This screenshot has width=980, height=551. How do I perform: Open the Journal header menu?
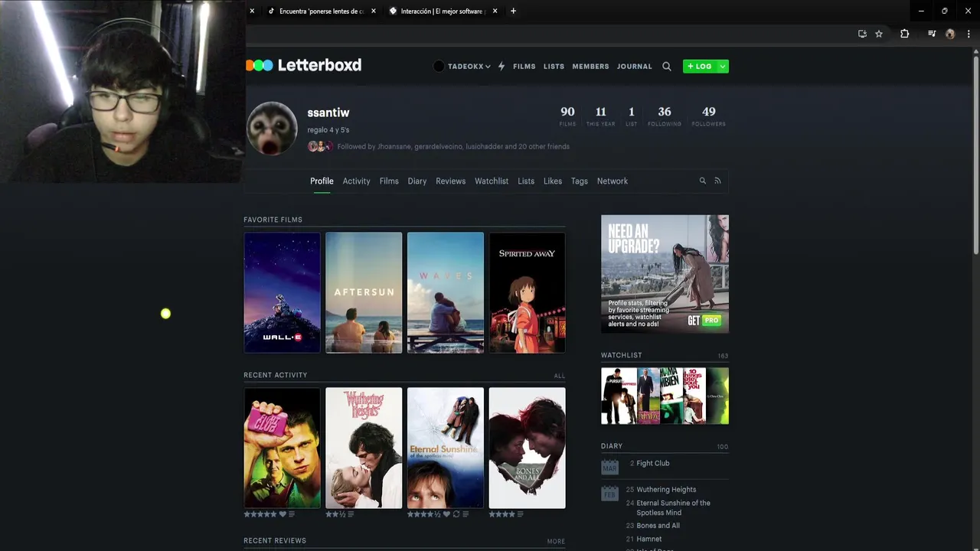(x=635, y=67)
